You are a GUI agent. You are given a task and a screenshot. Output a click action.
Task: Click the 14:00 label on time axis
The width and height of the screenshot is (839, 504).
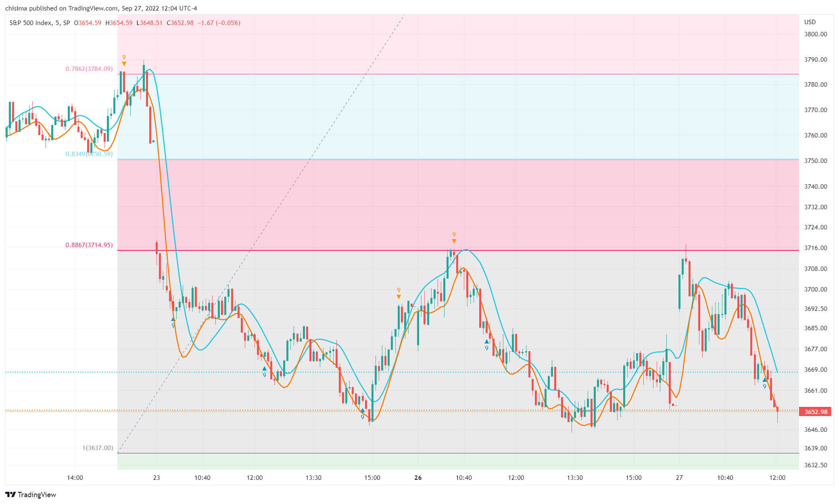point(75,478)
